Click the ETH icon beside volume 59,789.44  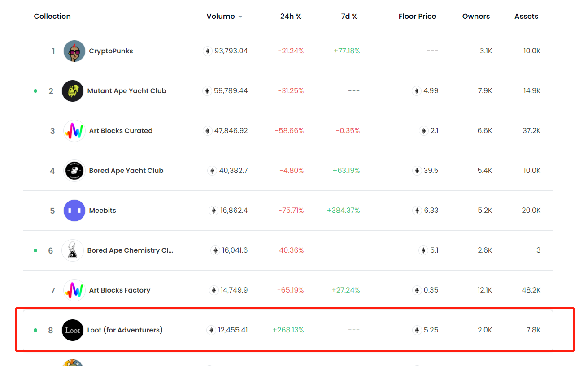click(207, 91)
